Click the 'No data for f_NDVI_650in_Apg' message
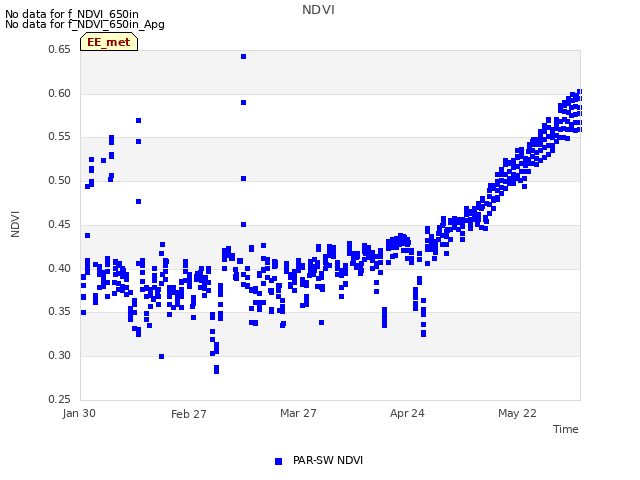The image size is (640, 480). pos(85,24)
